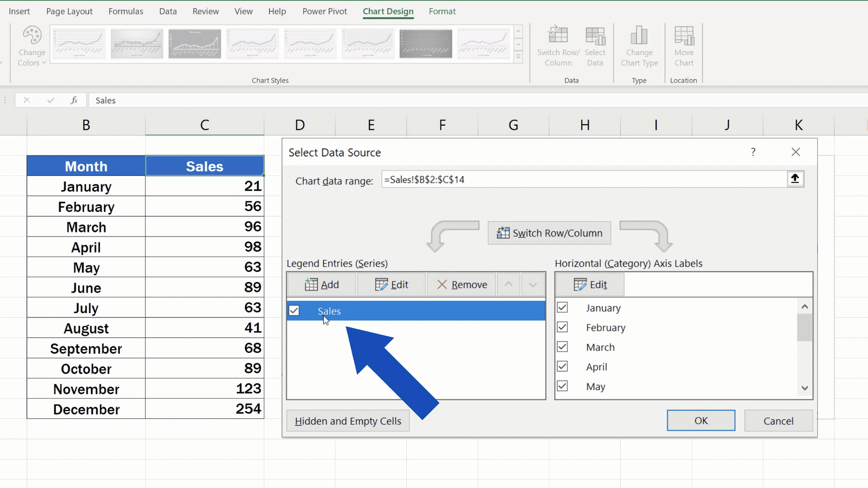The height and width of the screenshot is (488, 868).
Task: Click the insert function fx icon
Action: pyautogui.click(x=74, y=100)
